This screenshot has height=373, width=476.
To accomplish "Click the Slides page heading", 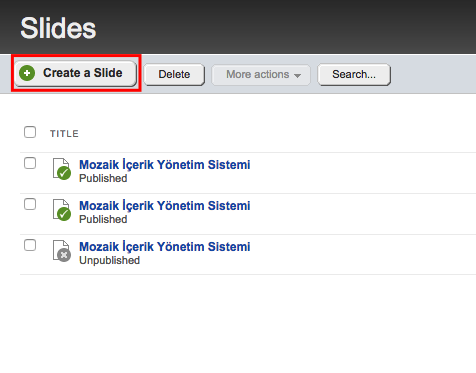I will [58, 28].
